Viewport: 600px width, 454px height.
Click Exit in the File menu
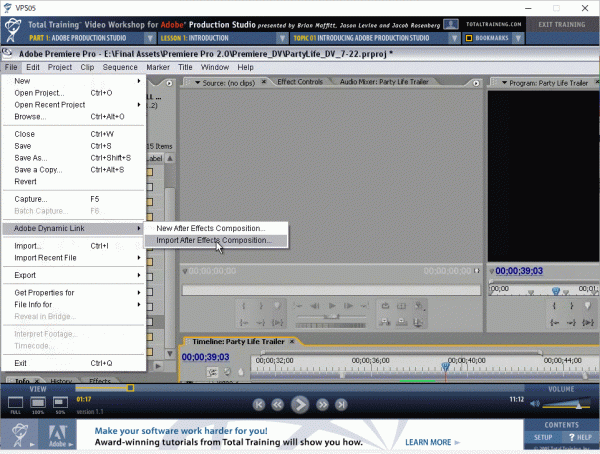coord(74,363)
